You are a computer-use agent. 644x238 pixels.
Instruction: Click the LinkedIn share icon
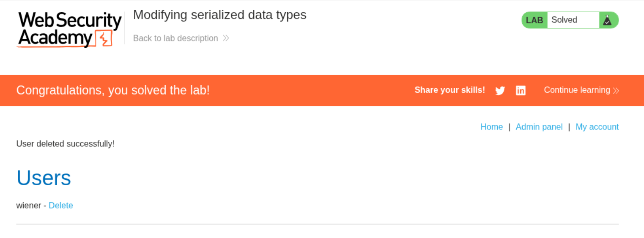[x=521, y=90]
